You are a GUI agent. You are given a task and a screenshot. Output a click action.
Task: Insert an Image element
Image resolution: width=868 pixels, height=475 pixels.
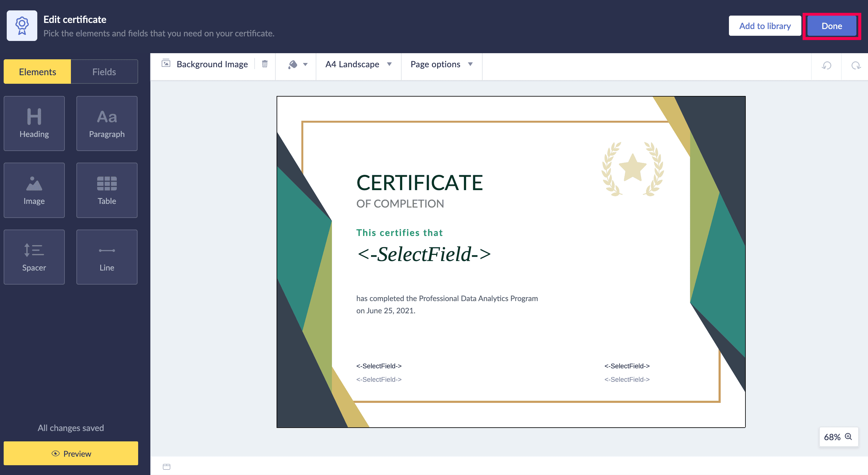[34, 190]
